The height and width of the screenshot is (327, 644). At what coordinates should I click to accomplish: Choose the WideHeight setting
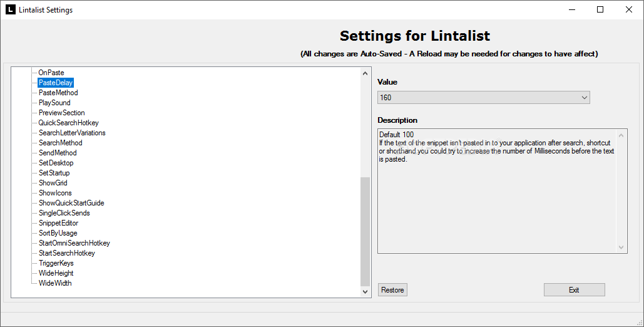tap(56, 272)
